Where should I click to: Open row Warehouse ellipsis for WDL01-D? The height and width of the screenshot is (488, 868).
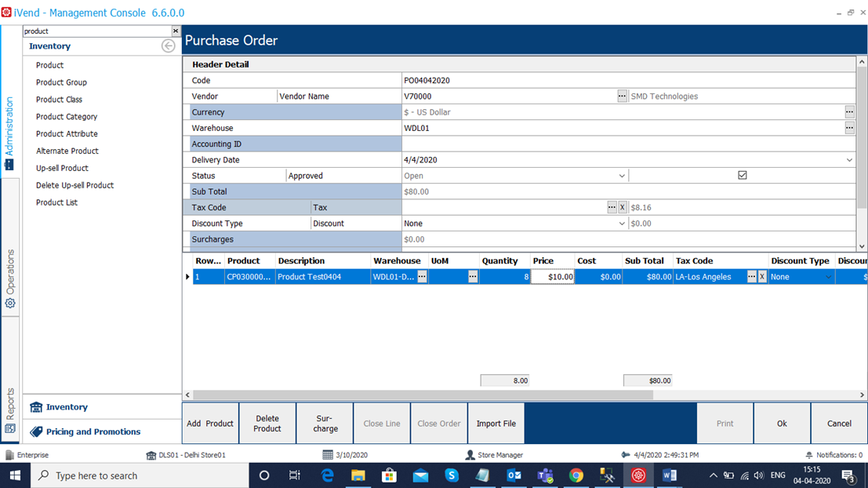(x=422, y=276)
